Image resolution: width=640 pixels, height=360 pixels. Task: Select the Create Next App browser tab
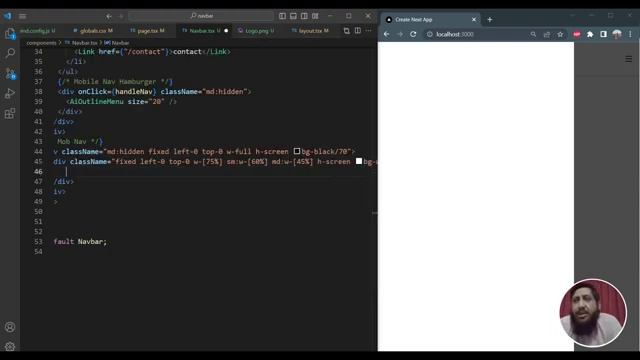click(431, 20)
